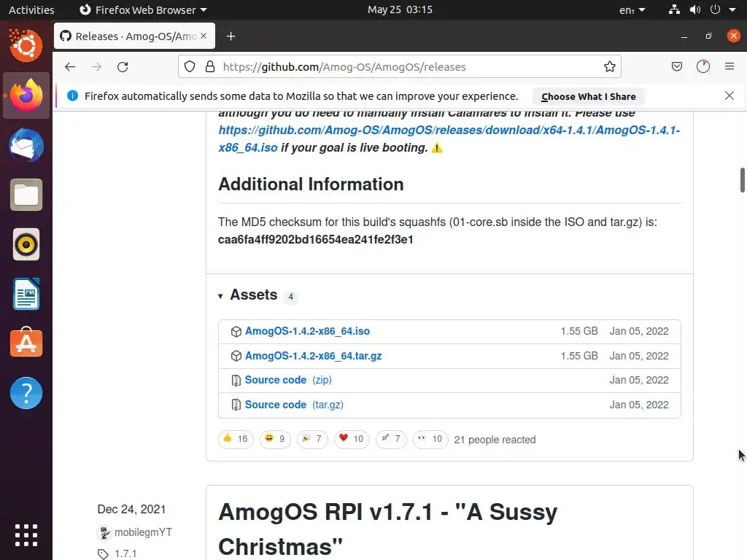Click the mobilegmYT avatar image
The width and height of the screenshot is (747, 560).
pyautogui.click(x=104, y=532)
